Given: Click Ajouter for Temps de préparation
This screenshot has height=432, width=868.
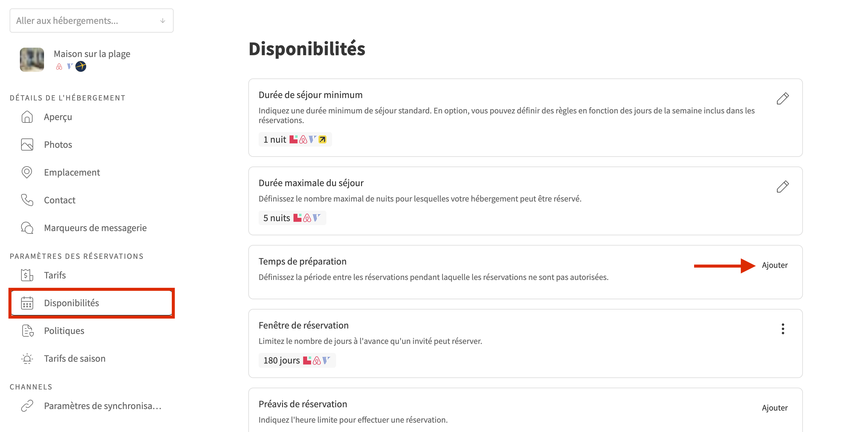Looking at the screenshot, I should coord(774,265).
